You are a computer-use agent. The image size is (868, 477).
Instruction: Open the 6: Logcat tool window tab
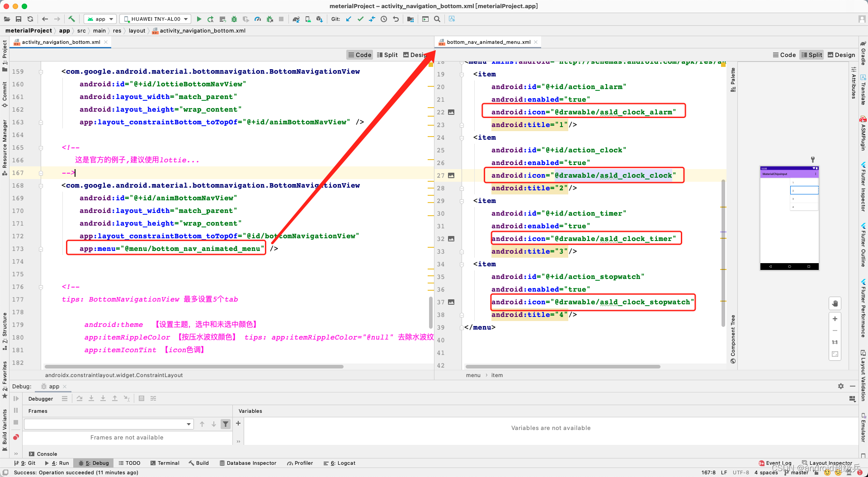tap(340, 463)
